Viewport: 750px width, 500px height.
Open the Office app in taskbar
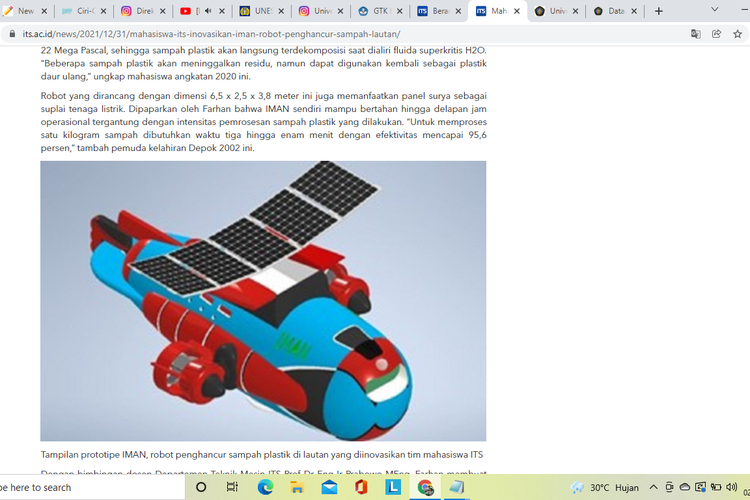coord(361,487)
